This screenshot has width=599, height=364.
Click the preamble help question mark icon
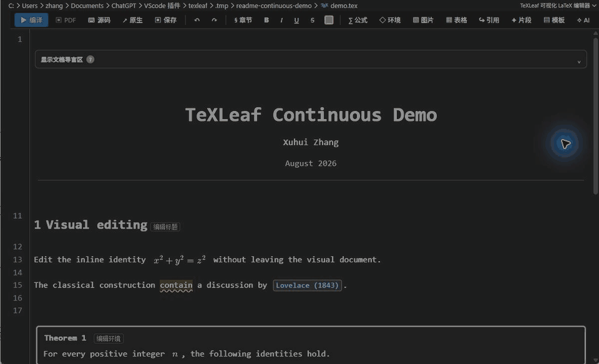point(90,59)
